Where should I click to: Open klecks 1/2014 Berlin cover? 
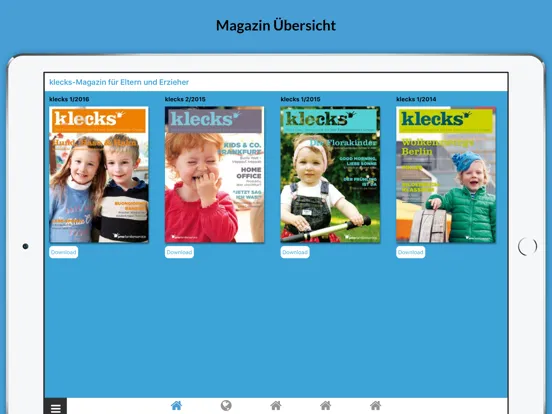pos(446,175)
